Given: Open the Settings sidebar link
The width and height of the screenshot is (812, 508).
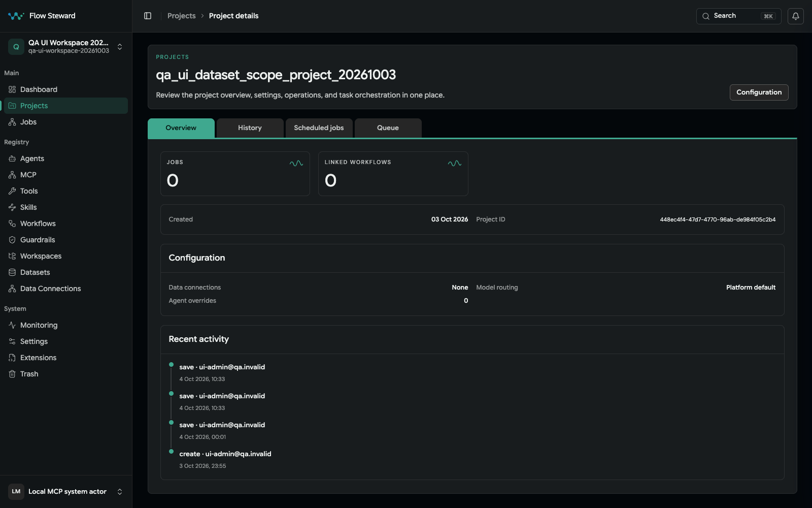Looking at the screenshot, I should [x=65, y=341].
